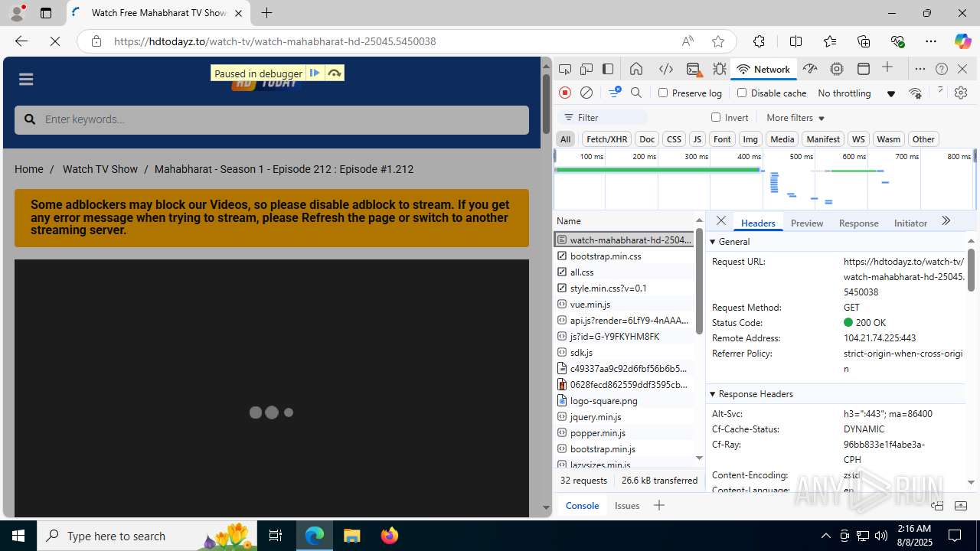This screenshot has height=551, width=980.
Task: Filter requests by CSS type
Action: (674, 139)
